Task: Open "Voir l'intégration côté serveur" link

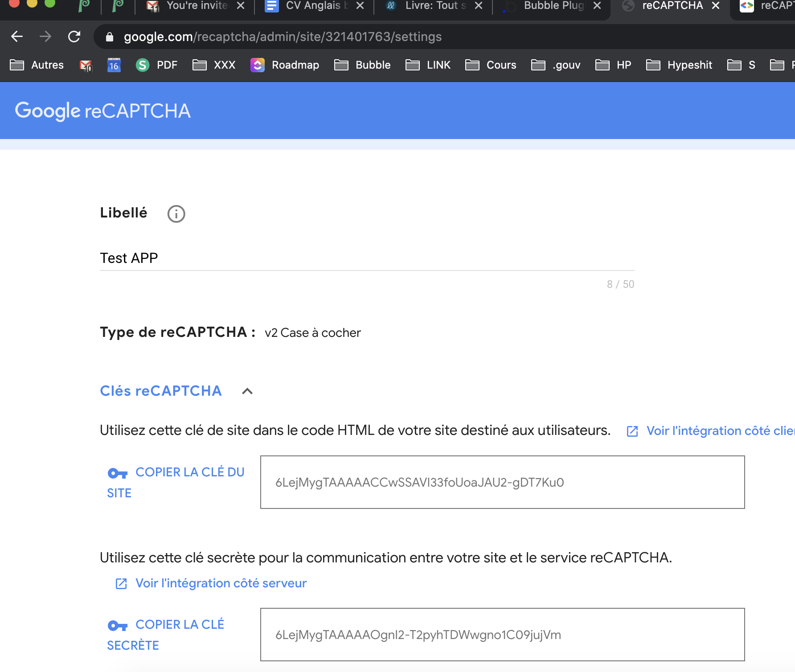Action: click(x=221, y=583)
